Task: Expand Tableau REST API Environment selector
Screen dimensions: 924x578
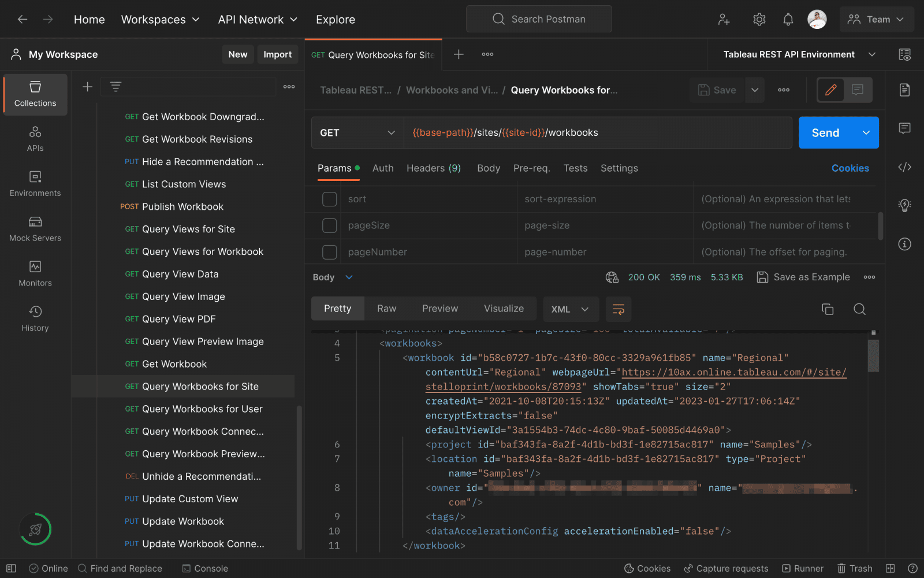Action: click(800, 54)
